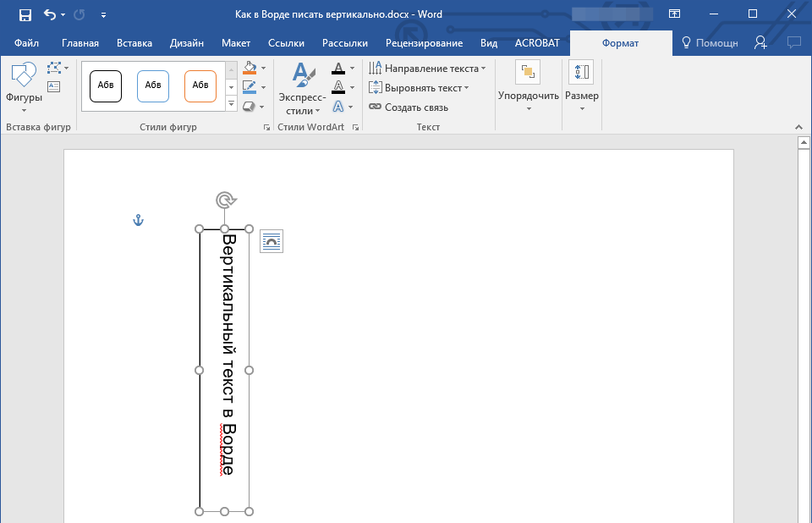Apply the black outline Абв shape style
Screen dimensions: 812x523
(106, 86)
